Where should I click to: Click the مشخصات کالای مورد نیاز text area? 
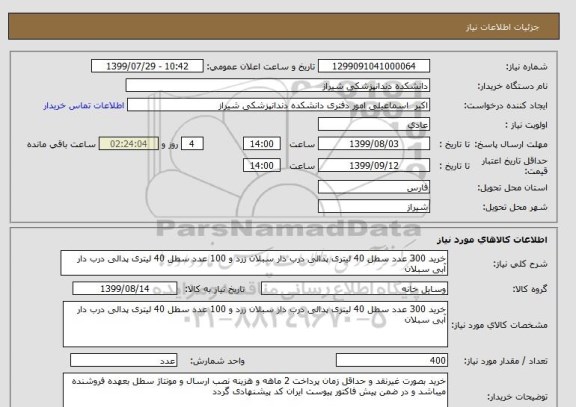(255, 324)
